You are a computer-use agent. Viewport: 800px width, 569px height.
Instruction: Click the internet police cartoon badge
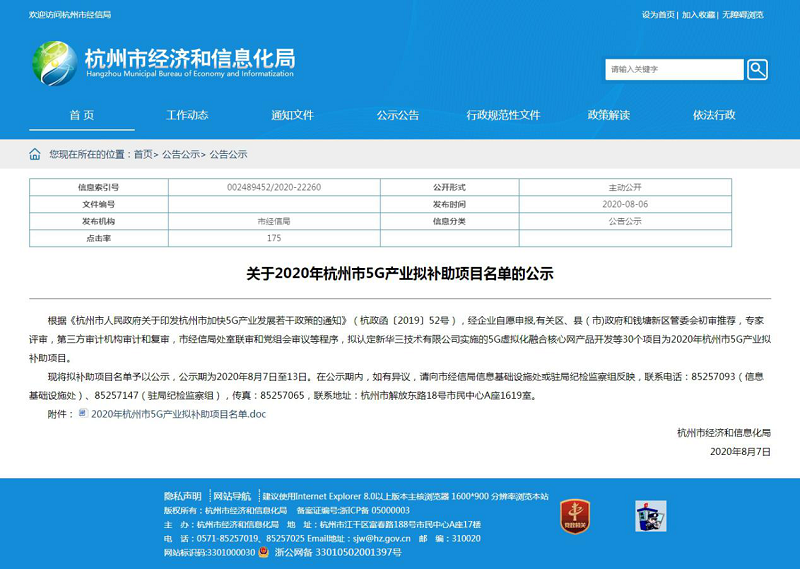[x=650, y=514]
